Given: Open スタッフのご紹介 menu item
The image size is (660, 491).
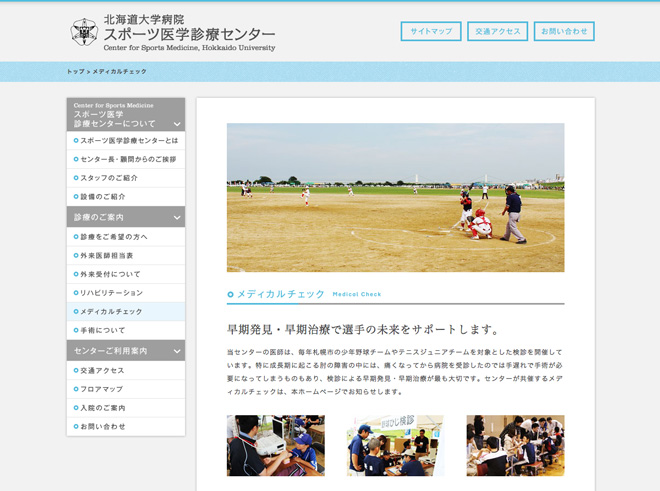Looking at the screenshot, I should [126, 178].
